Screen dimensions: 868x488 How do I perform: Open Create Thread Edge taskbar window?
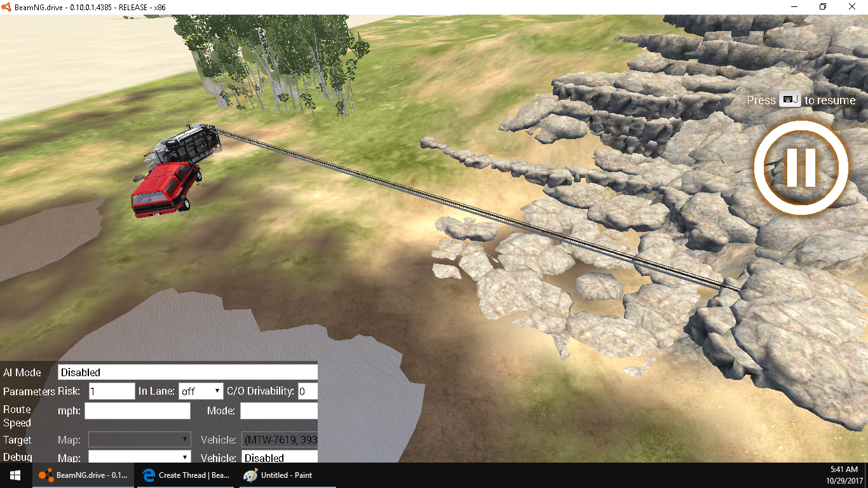(186, 475)
